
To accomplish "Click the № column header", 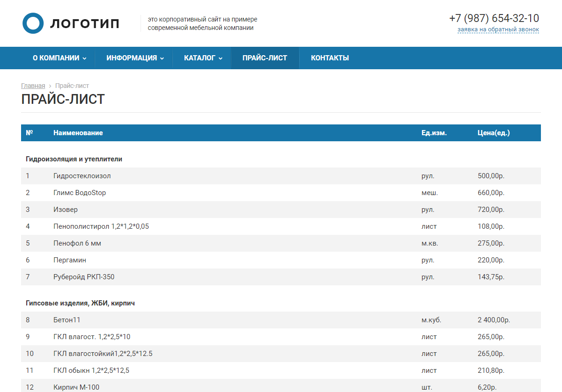I will (29, 133).
